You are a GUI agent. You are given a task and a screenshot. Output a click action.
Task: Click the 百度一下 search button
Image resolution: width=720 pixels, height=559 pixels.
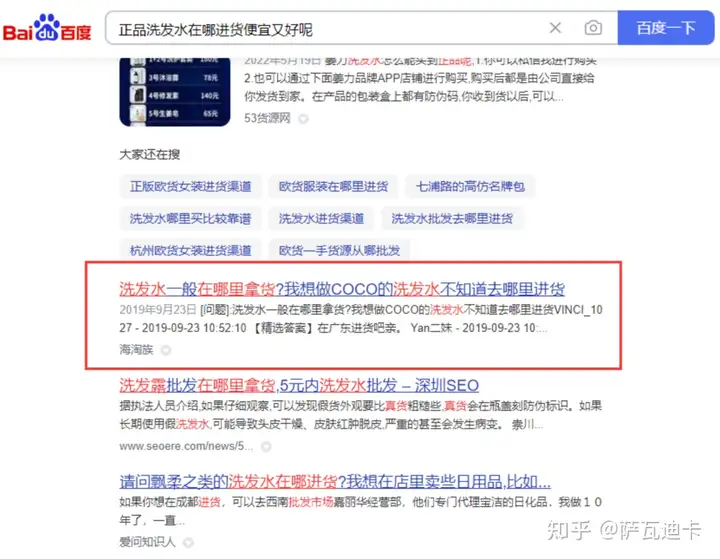click(x=666, y=28)
